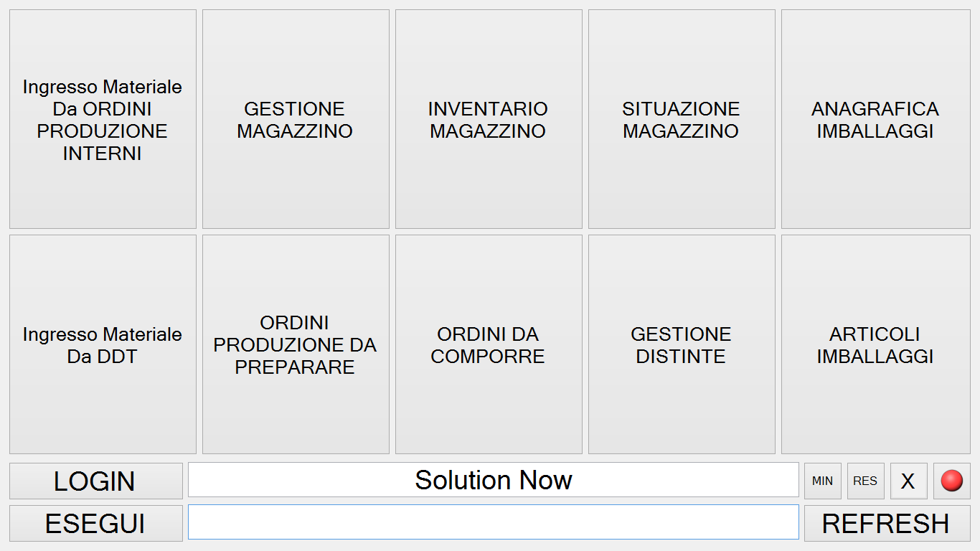Select Ingresso Materiale Da ORDINI PRODUZIONE INTERNI
980x551 pixels.
click(103, 119)
